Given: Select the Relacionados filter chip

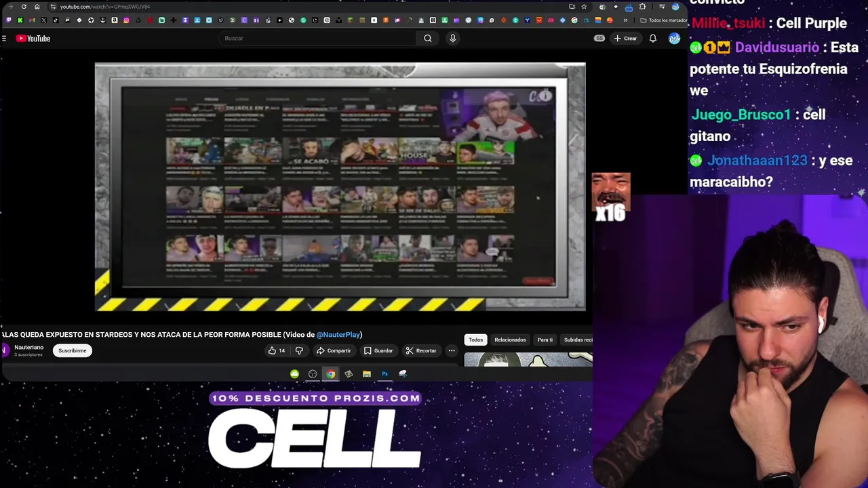Looking at the screenshot, I should point(510,340).
